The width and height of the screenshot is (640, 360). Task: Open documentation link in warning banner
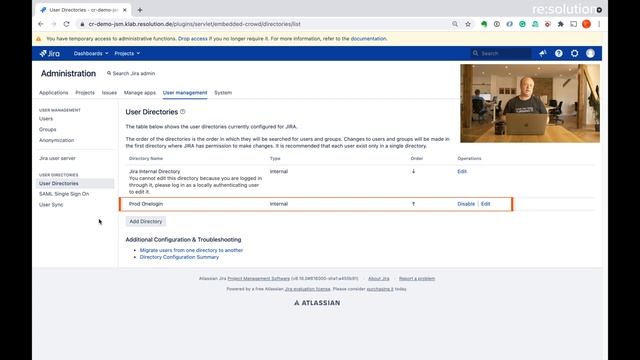[369, 39]
